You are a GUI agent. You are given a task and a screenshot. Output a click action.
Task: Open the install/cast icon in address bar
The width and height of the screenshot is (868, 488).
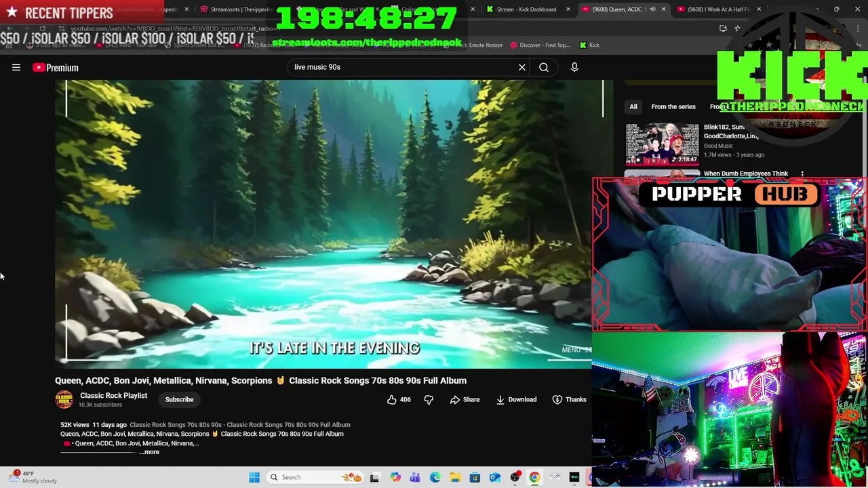click(723, 28)
